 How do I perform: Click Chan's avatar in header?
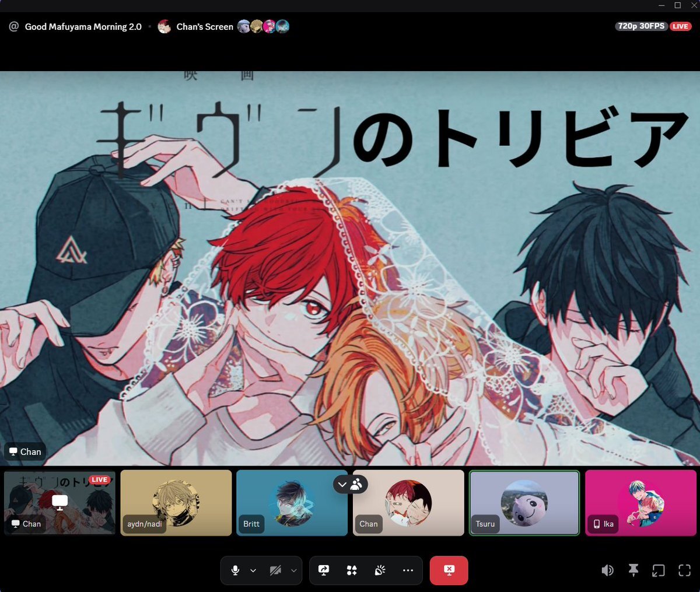click(x=164, y=26)
